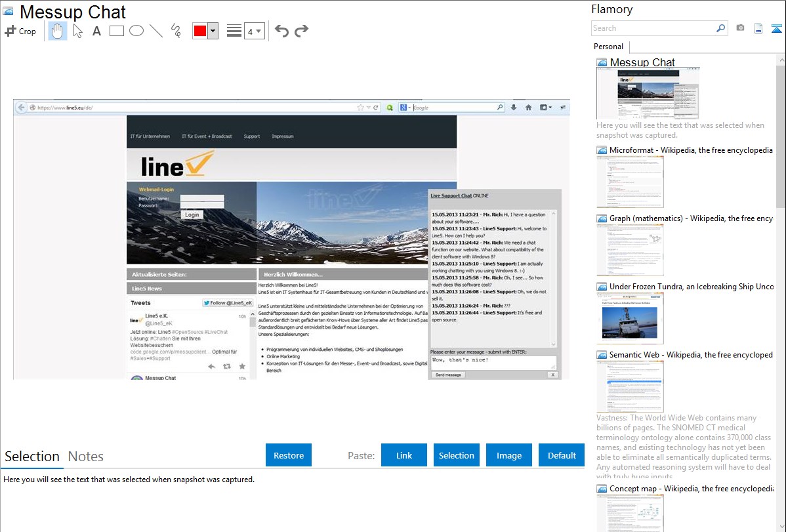Open the Personal tab

coord(609,46)
